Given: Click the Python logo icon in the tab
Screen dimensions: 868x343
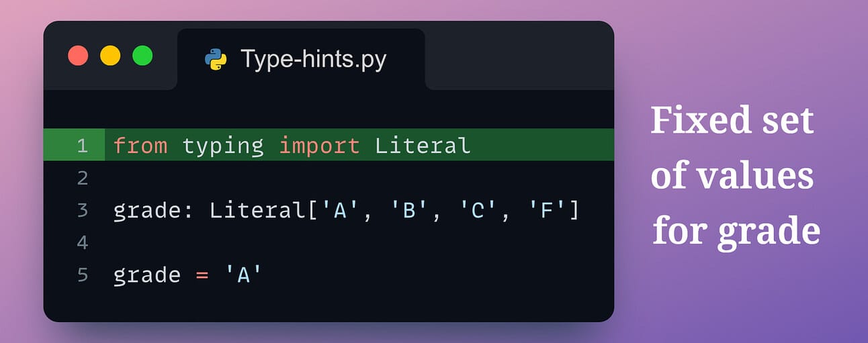Looking at the screenshot, I should click(x=216, y=60).
